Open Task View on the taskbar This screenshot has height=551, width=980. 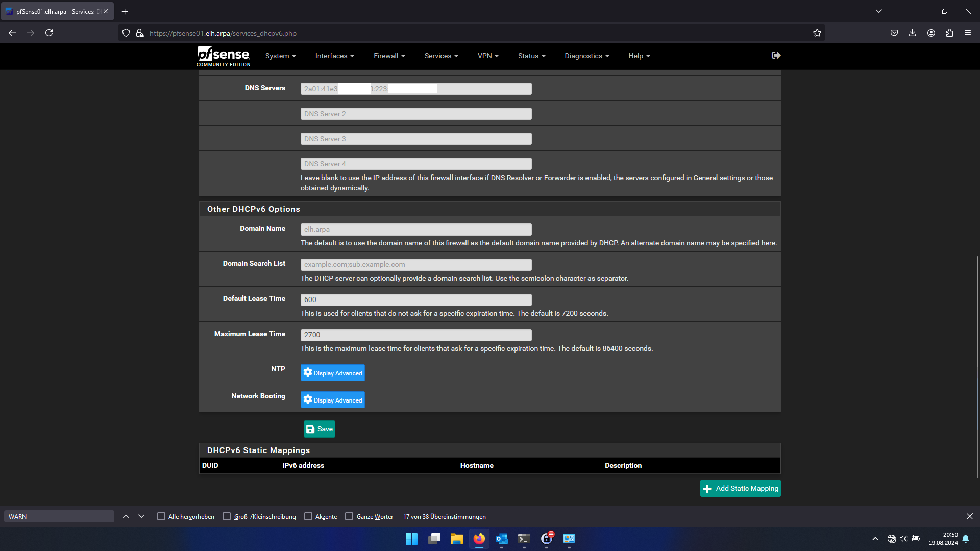434,539
